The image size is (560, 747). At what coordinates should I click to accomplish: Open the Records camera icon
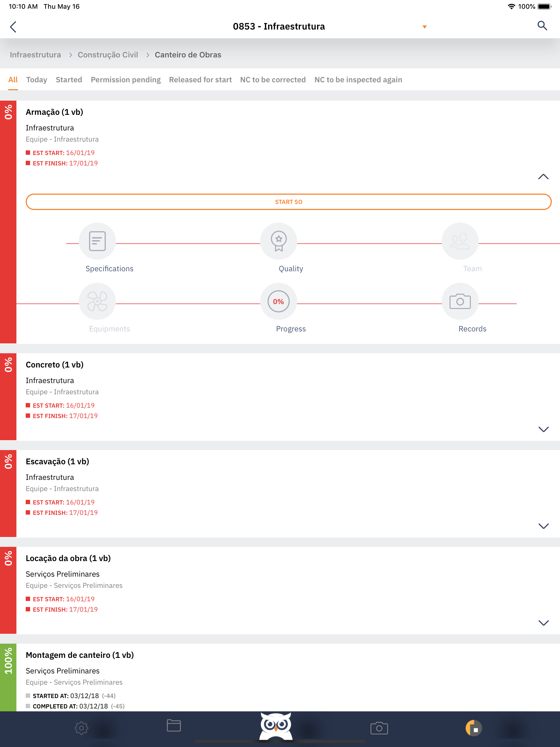[460, 301]
